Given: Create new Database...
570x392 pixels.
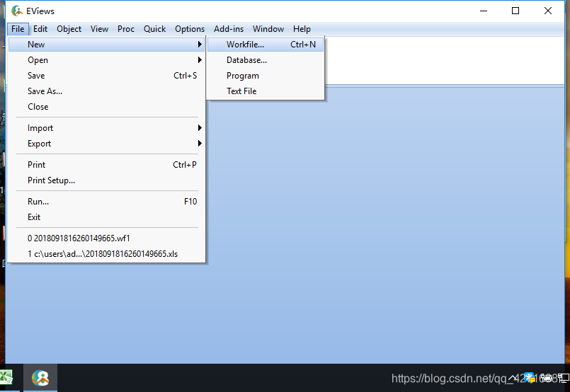Looking at the screenshot, I should tap(266, 60).
